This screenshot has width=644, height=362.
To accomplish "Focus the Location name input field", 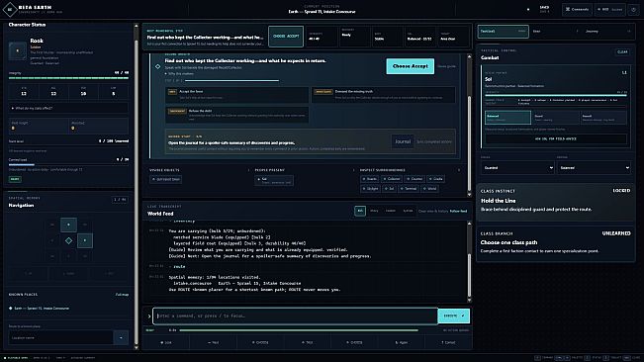I will (60, 338).
